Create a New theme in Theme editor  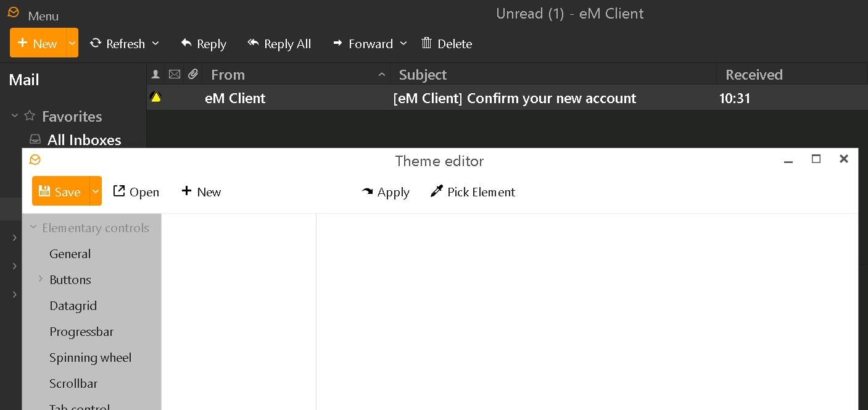click(x=201, y=191)
